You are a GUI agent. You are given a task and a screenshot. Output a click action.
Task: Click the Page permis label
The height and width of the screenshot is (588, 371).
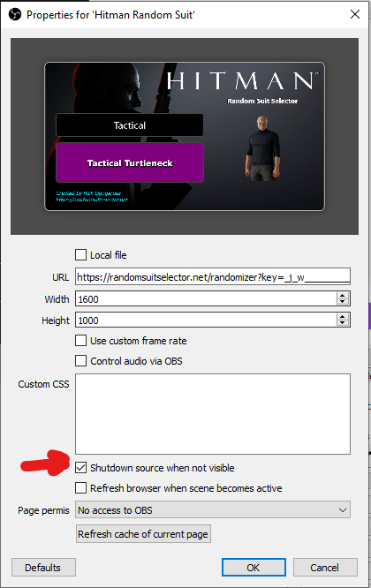[43, 510]
